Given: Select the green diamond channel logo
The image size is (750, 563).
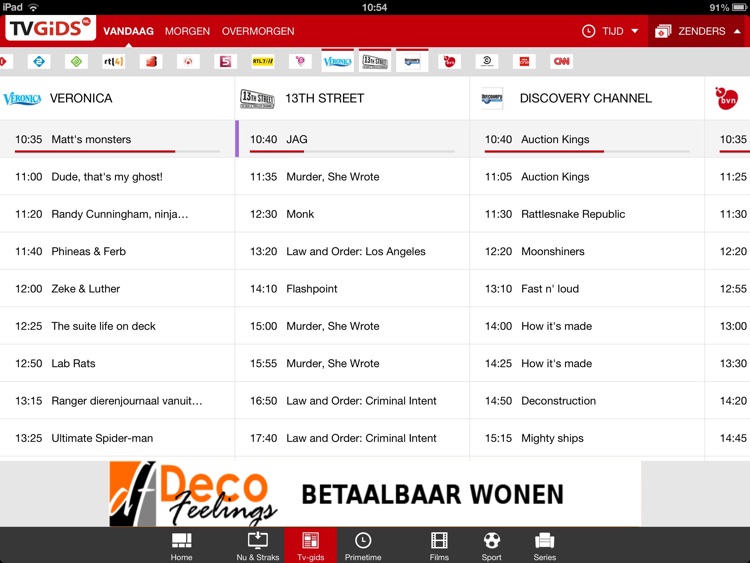Looking at the screenshot, I should pyautogui.click(x=77, y=61).
